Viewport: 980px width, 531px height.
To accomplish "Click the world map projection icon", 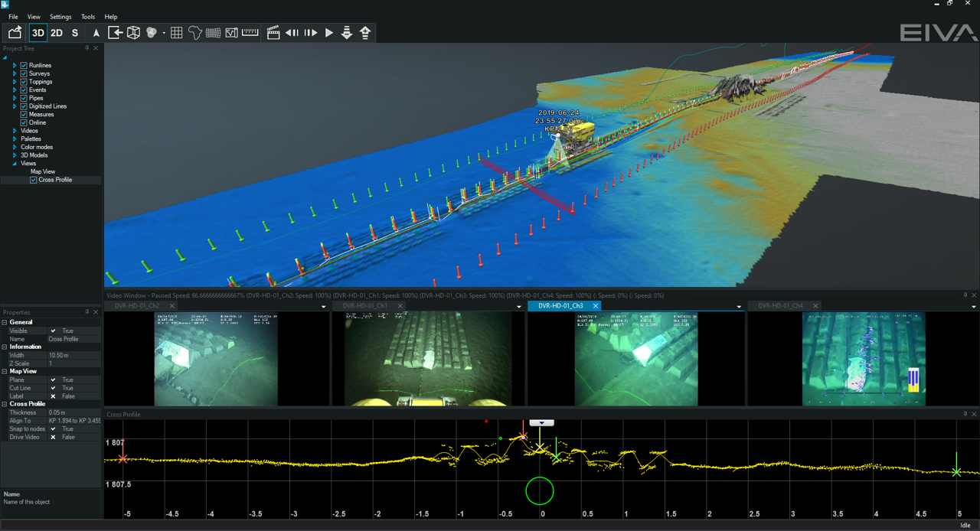I will click(x=194, y=33).
